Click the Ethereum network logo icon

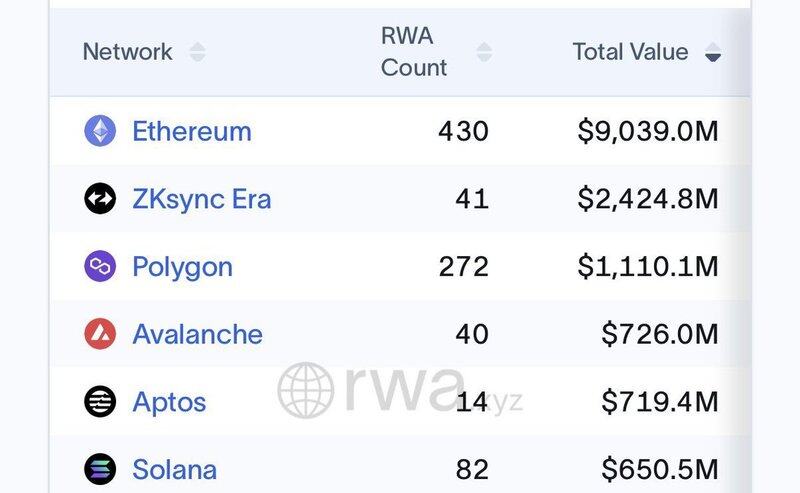click(x=100, y=131)
